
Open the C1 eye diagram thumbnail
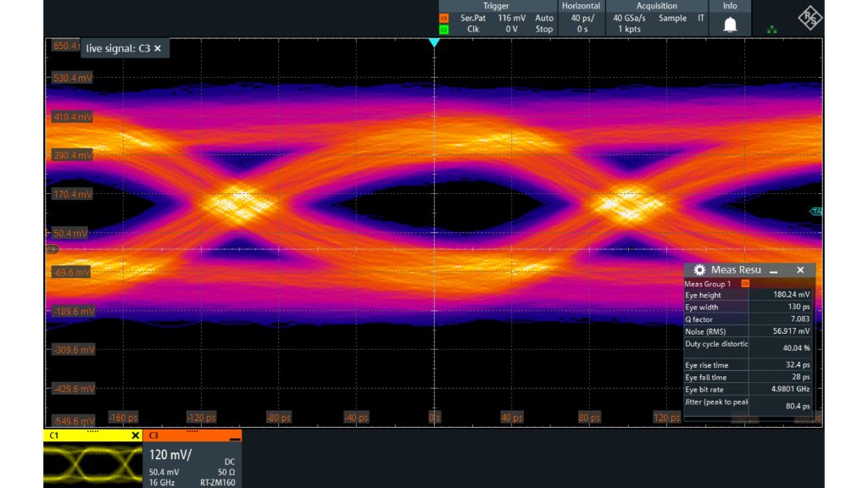pos(92,465)
